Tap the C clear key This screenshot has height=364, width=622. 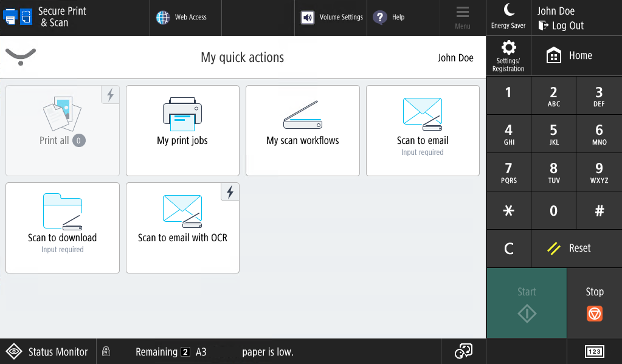pos(508,248)
